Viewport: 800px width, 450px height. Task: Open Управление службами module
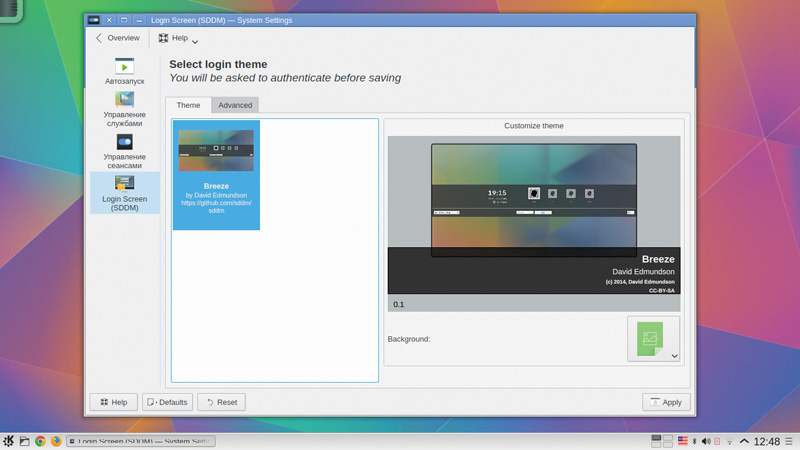point(124,109)
